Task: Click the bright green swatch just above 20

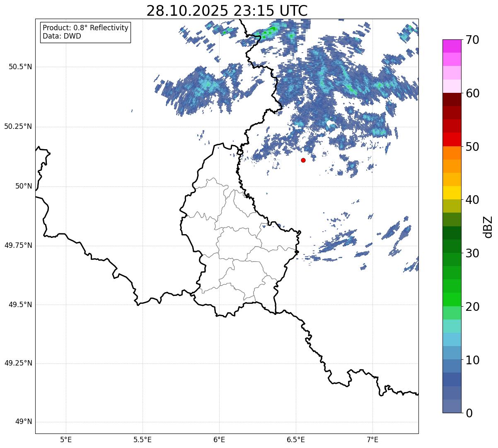Action: (452, 300)
